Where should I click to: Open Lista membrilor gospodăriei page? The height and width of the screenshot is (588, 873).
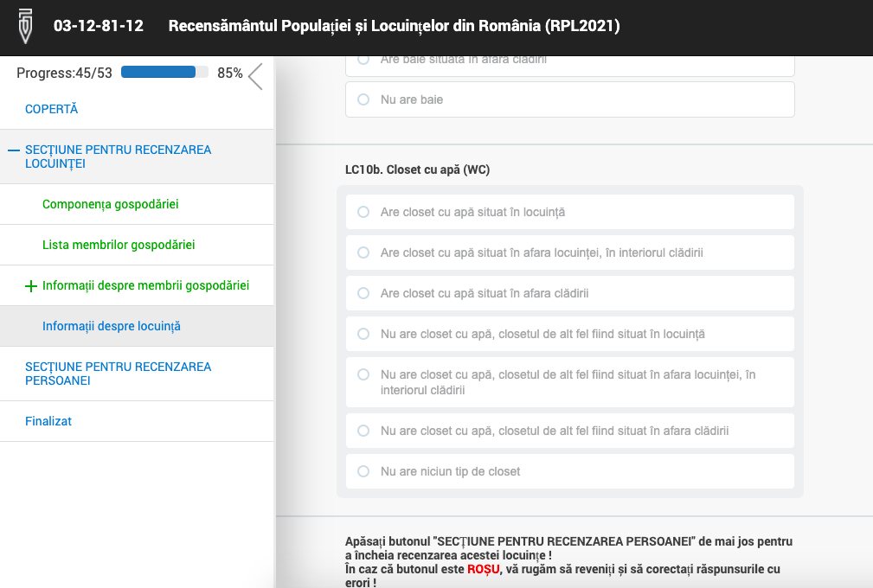119,245
